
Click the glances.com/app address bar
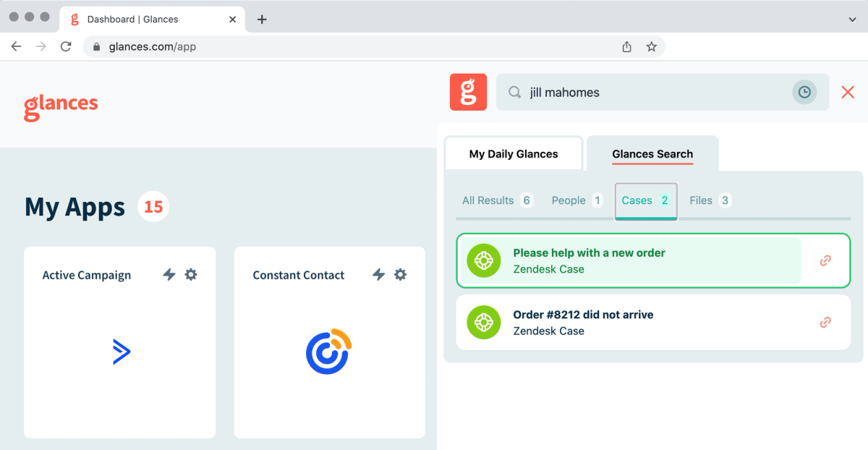375,46
